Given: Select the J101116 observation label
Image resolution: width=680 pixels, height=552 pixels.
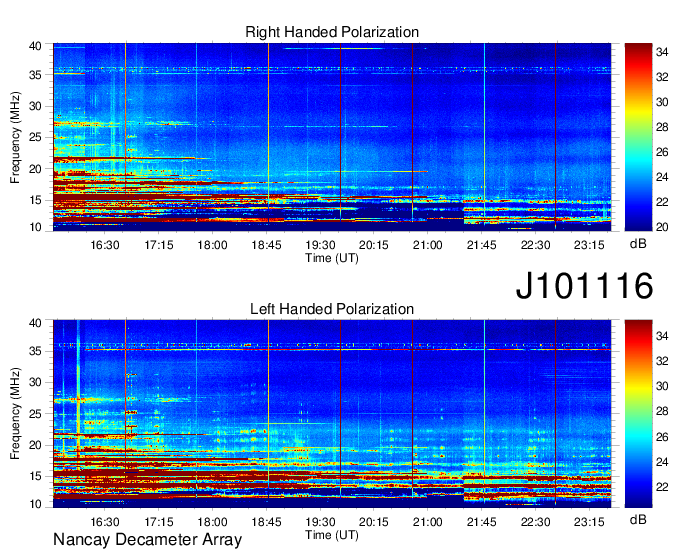Looking at the screenshot, I should (x=584, y=285).
